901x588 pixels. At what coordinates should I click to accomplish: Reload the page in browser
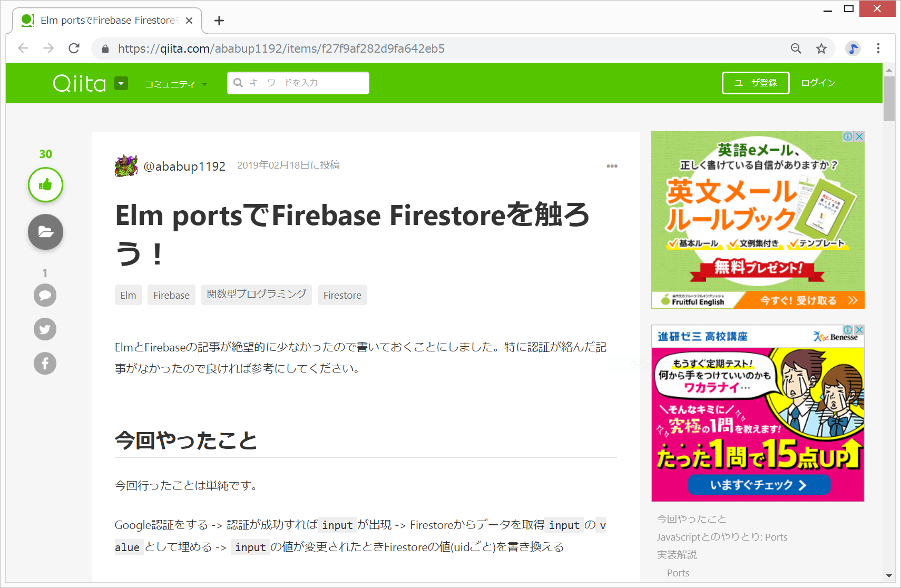coord(74,48)
